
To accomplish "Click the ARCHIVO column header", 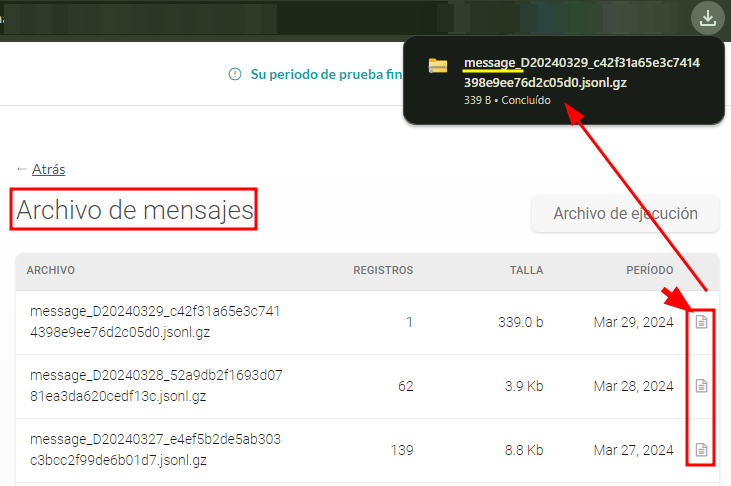I will click(50, 270).
